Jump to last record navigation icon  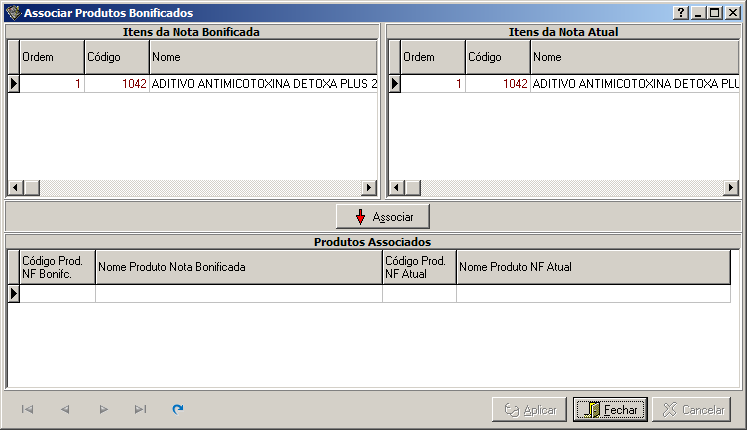click(140, 409)
